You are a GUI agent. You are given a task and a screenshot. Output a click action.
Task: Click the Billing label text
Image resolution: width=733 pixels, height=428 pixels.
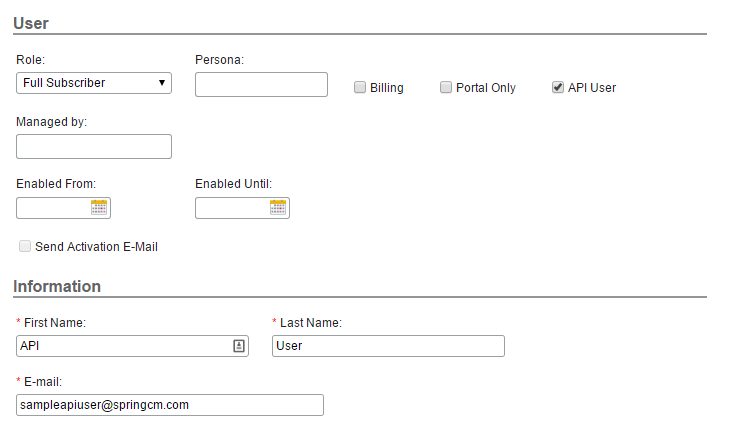pyautogui.click(x=387, y=88)
